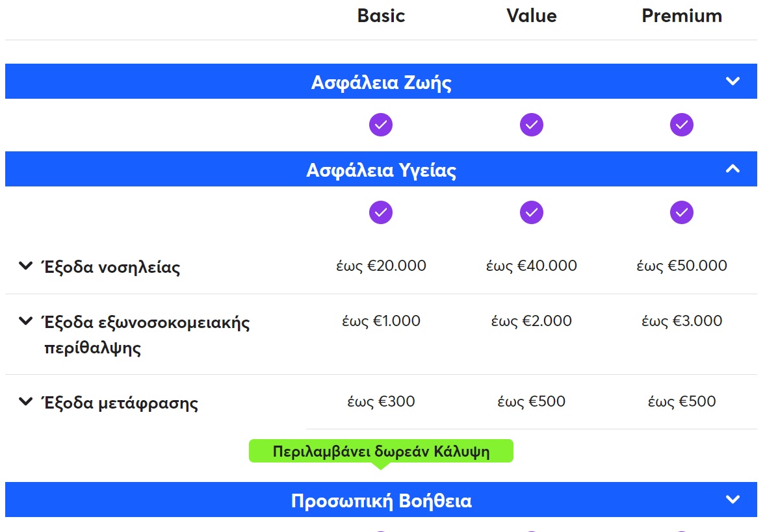
Task: Click Premium έως €50.000 hospitalization value
Action: point(682,266)
